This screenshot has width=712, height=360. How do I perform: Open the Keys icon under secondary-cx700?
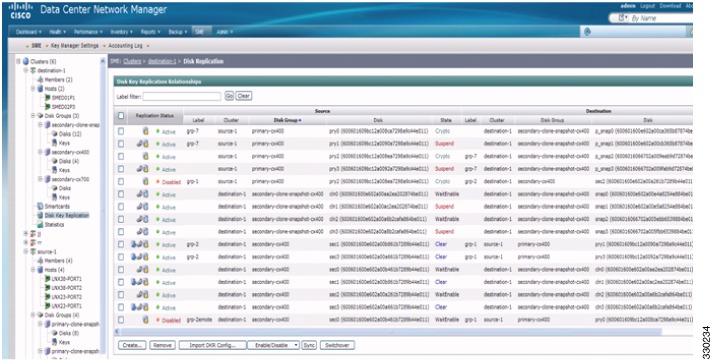pyautogui.click(x=55, y=197)
